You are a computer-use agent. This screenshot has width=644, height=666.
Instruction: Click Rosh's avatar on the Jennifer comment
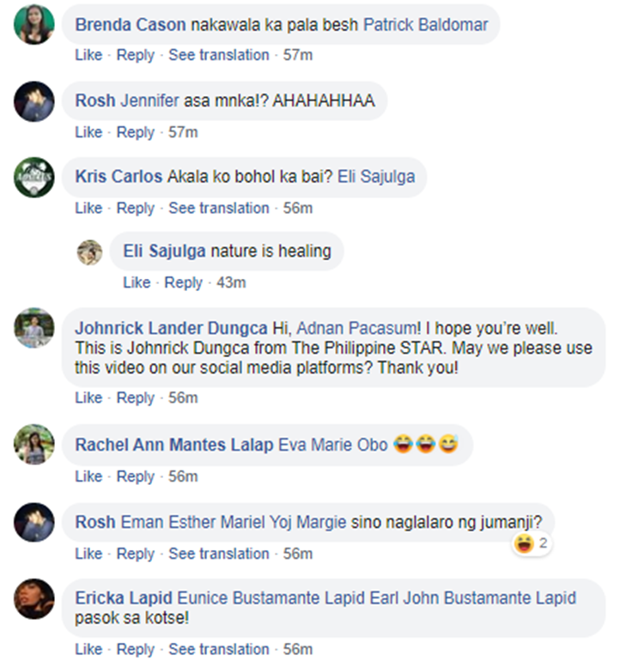34,101
